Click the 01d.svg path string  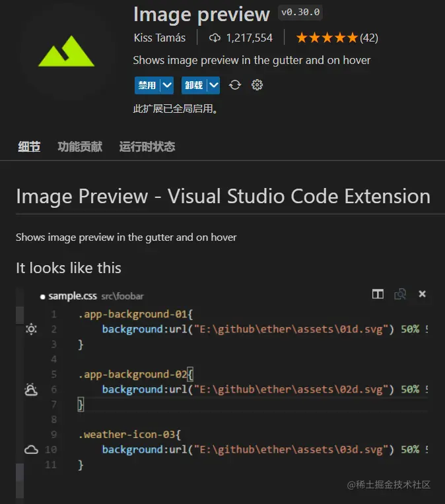291,329
